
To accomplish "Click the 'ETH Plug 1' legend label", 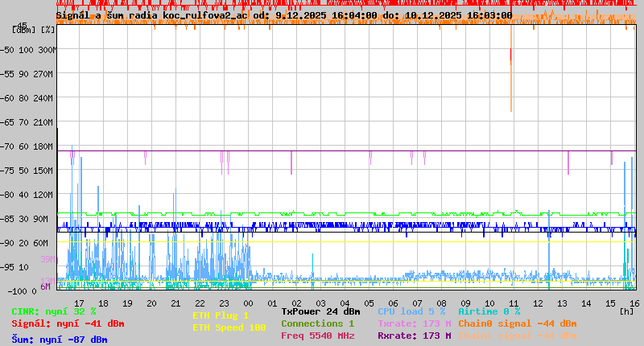I will point(221,315).
